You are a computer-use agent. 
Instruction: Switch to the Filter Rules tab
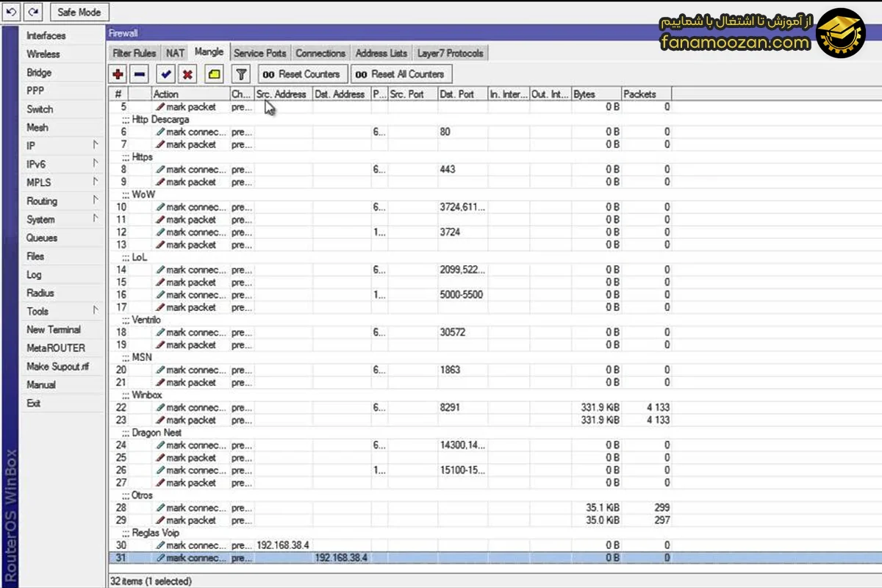tap(135, 53)
